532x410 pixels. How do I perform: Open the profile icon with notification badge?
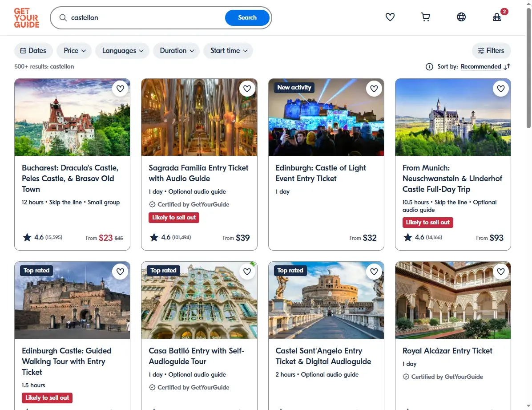497,16
